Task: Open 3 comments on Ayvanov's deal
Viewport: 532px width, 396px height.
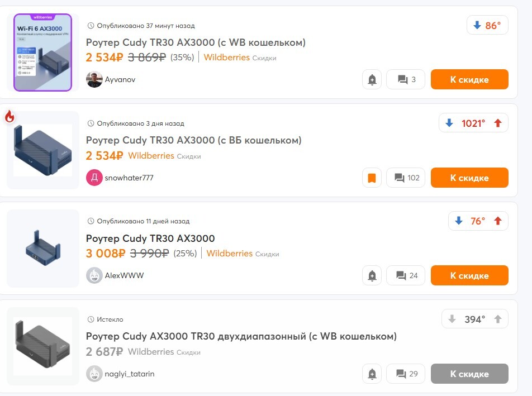Action: click(406, 79)
